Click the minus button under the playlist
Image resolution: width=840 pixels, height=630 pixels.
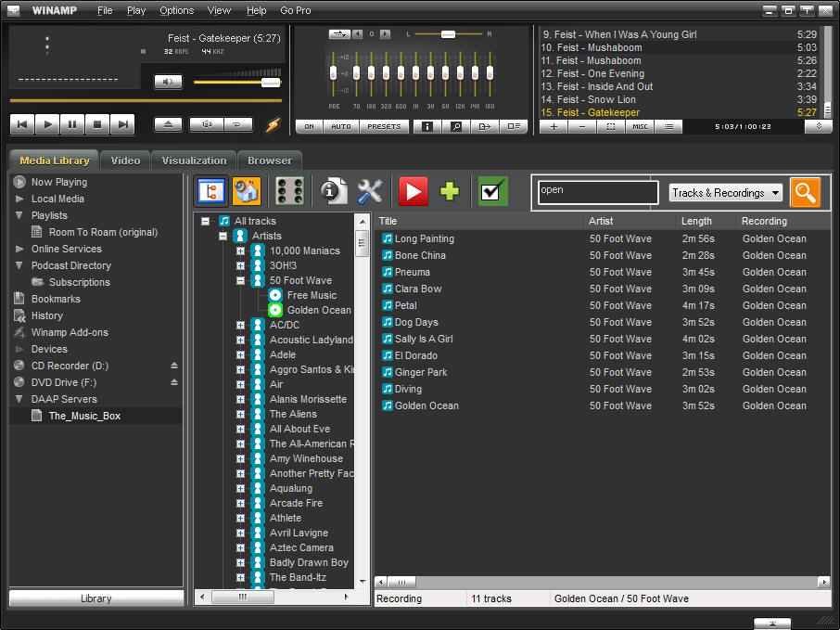[582, 126]
